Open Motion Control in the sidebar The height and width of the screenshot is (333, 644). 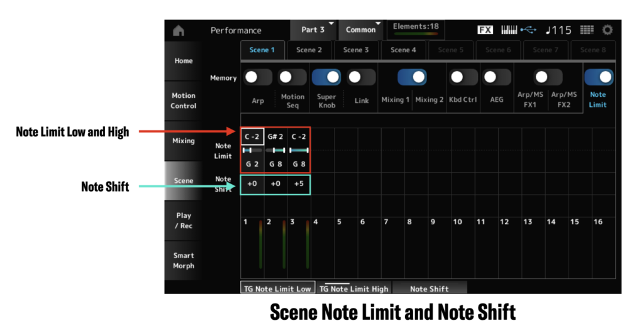(x=183, y=101)
